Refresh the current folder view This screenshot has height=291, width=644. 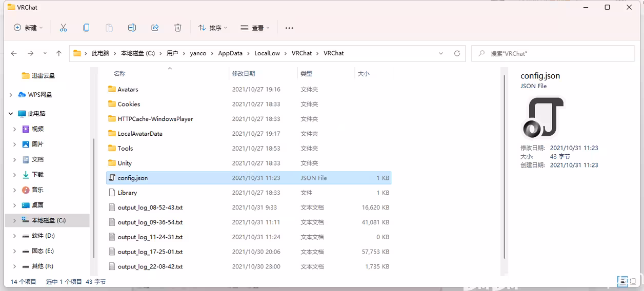pyautogui.click(x=457, y=53)
